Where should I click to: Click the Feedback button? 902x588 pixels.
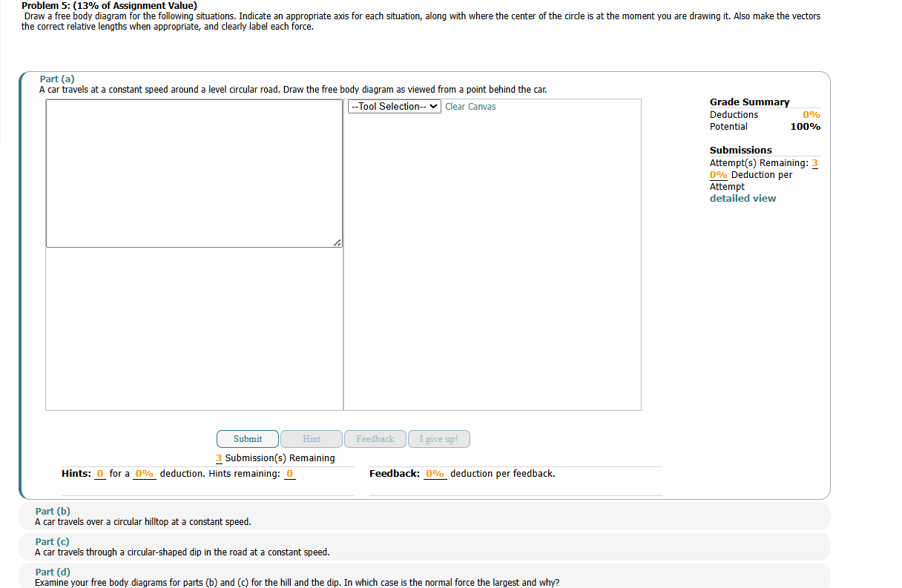click(x=375, y=438)
